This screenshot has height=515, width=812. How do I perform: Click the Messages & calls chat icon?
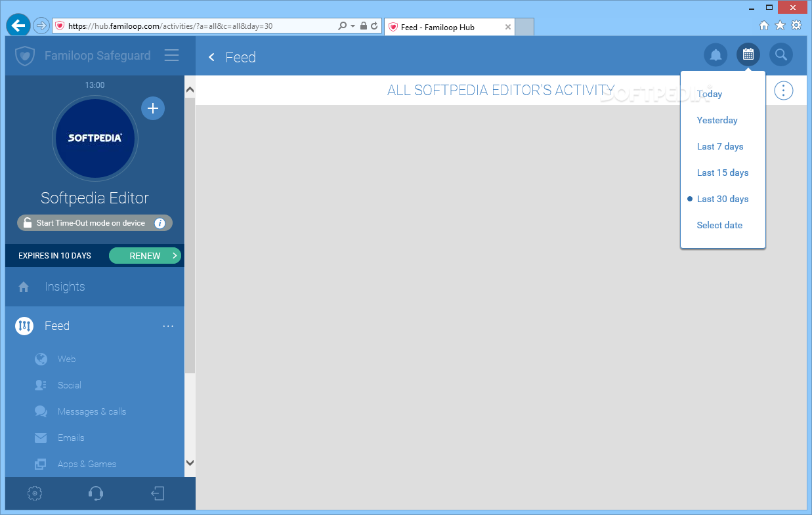click(41, 411)
